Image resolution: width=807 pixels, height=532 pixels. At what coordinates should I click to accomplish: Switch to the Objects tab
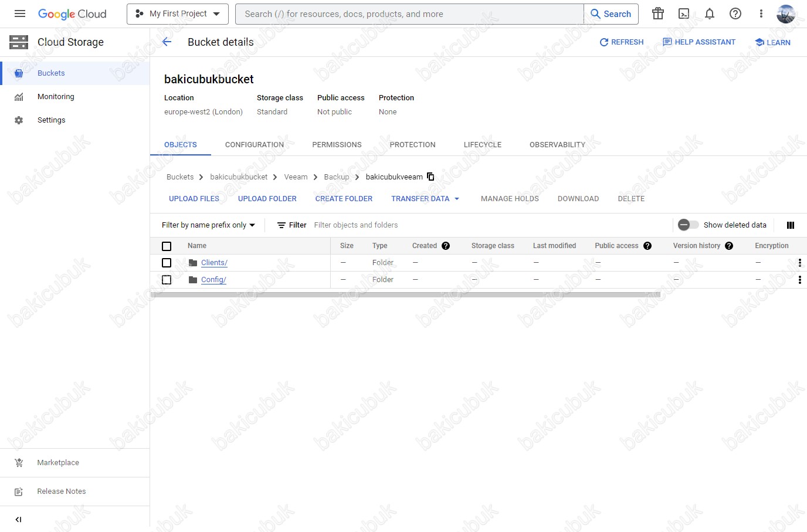181,145
